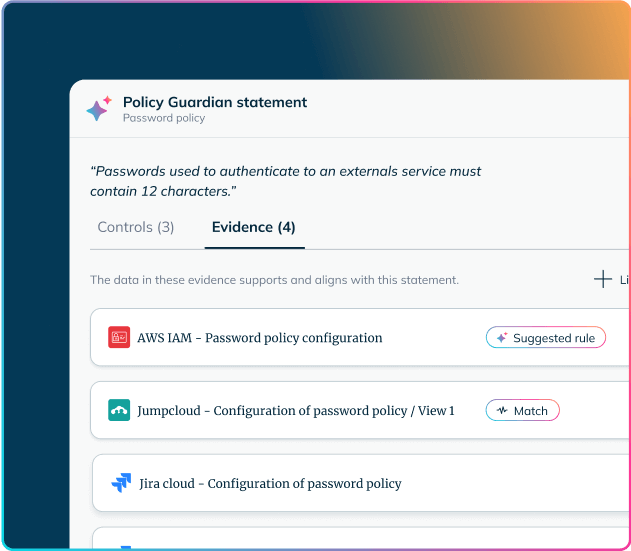Screen dimensions: 631x551
Task: Click the sparkle icon inside Suggested rule badge
Action: [x=501, y=338]
